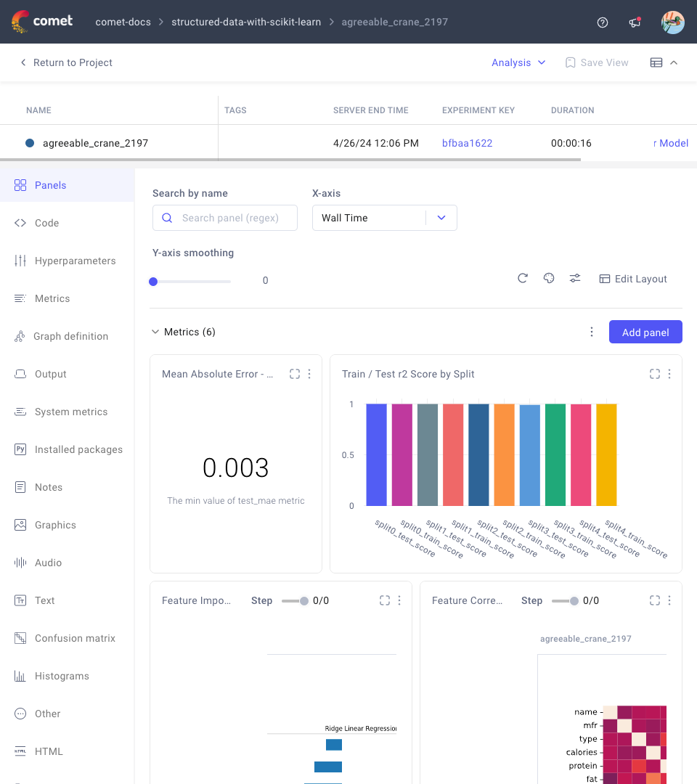Open the color palette settings
The width and height of the screenshot is (697, 784).
click(548, 278)
